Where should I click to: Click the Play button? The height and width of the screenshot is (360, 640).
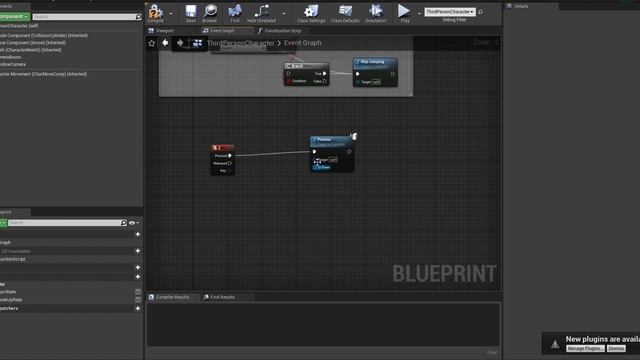[404, 13]
